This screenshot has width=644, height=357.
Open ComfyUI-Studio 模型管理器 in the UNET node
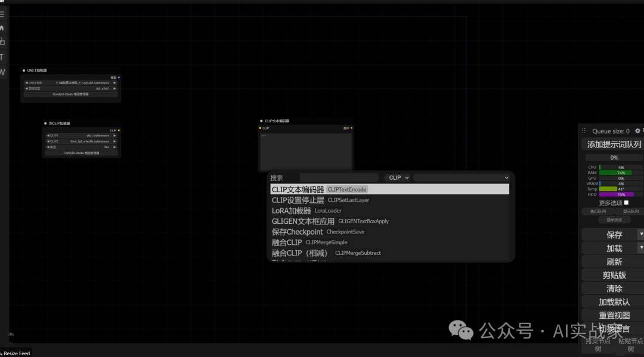tap(70, 94)
